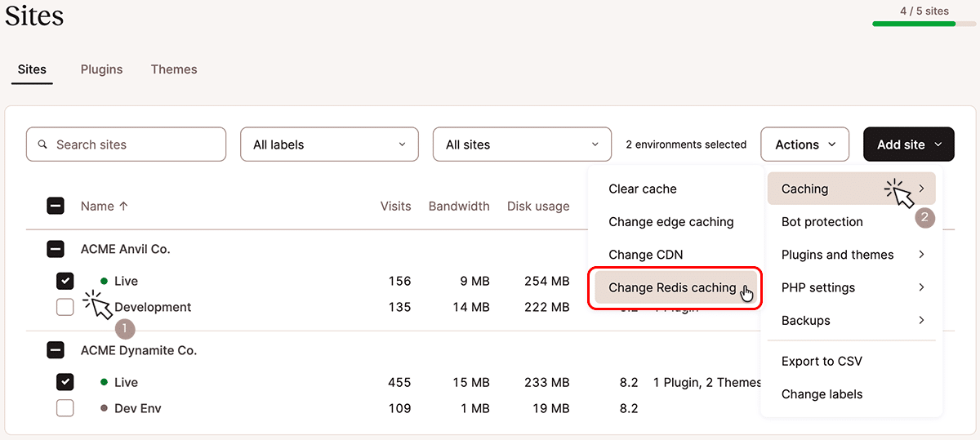Viewport: 980px width, 440px height.
Task: Uncheck ACME Anvil Co. Live checkbox
Action: tap(65, 281)
